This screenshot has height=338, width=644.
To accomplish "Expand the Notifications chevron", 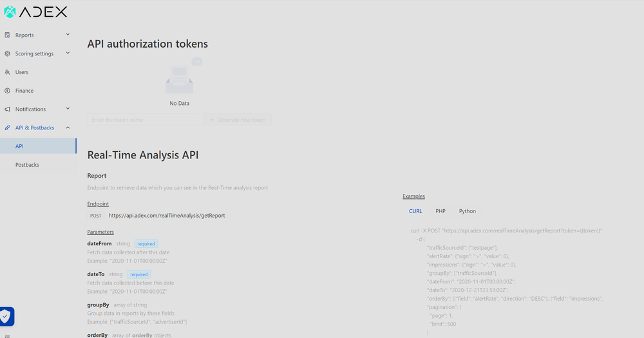I will 68,109.
